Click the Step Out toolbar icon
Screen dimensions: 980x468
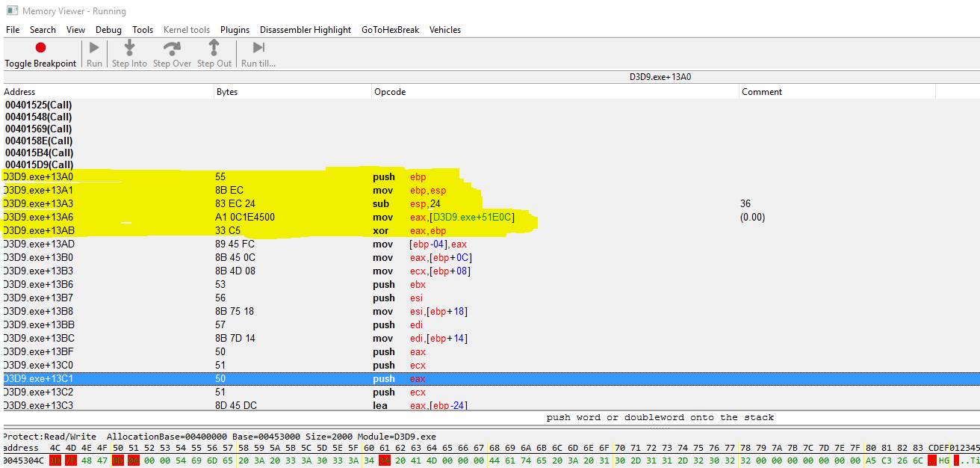coord(214,48)
